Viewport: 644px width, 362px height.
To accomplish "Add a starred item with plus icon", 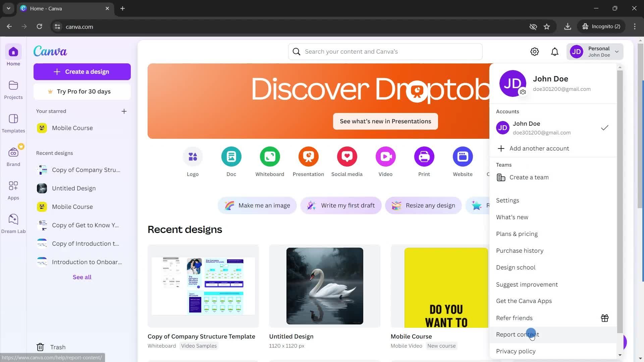I will tap(124, 111).
